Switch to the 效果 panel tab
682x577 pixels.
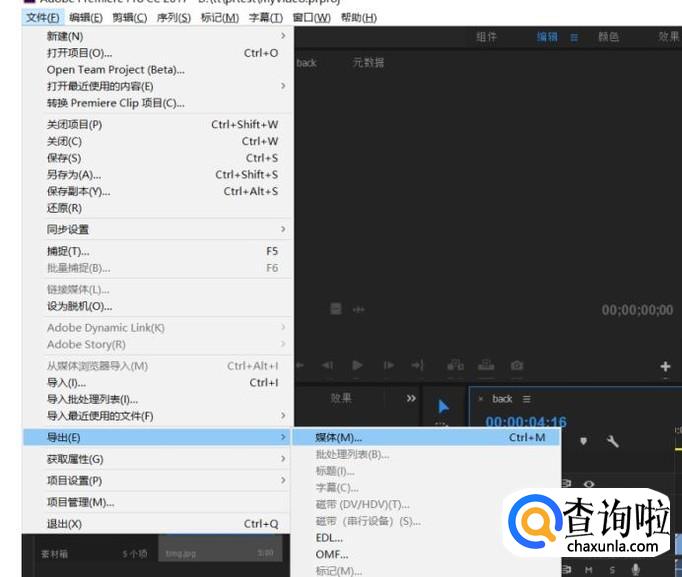click(341, 398)
